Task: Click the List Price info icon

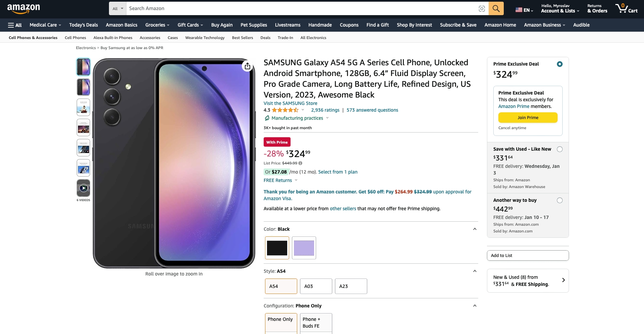Action: point(300,163)
